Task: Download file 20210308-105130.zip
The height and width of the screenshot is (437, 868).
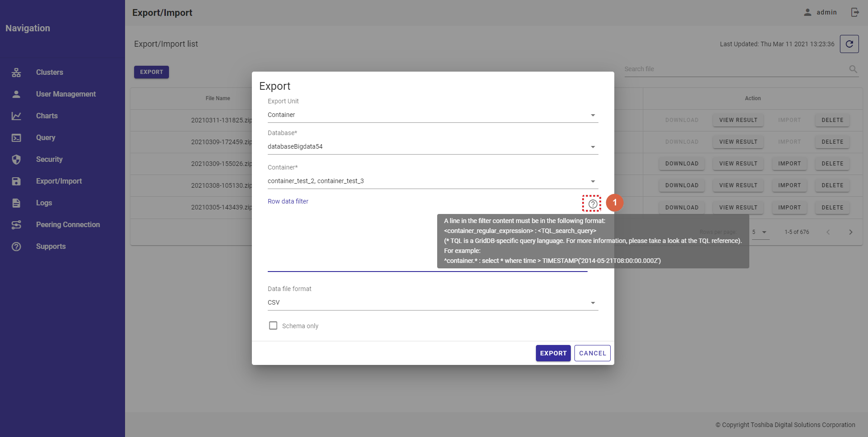Action: 682,185
